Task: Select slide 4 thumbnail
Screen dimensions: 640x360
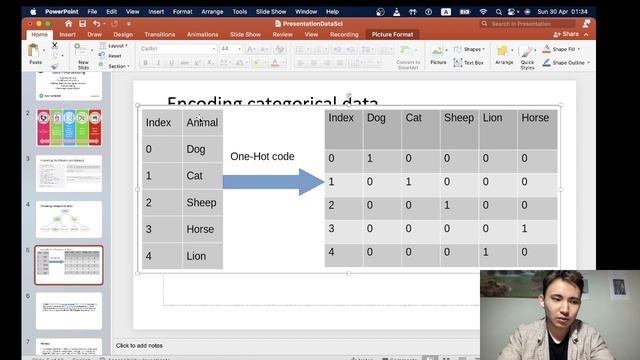Action: pos(69,219)
